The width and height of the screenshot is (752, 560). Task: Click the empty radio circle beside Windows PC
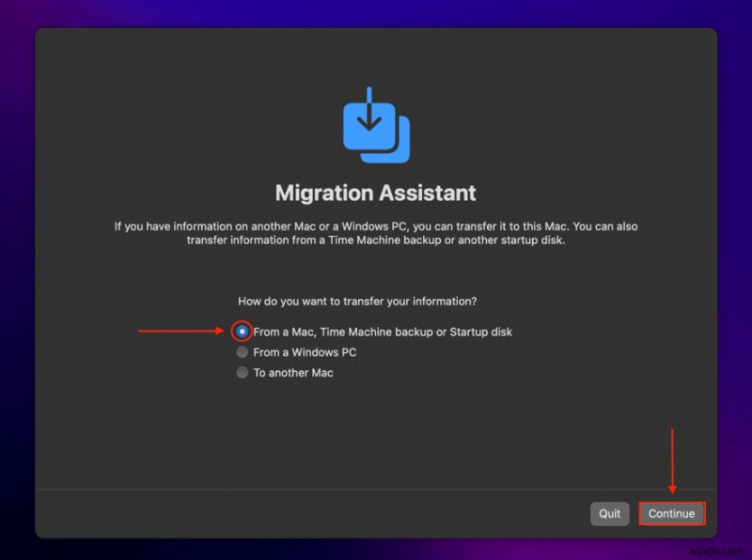pyautogui.click(x=243, y=352)
